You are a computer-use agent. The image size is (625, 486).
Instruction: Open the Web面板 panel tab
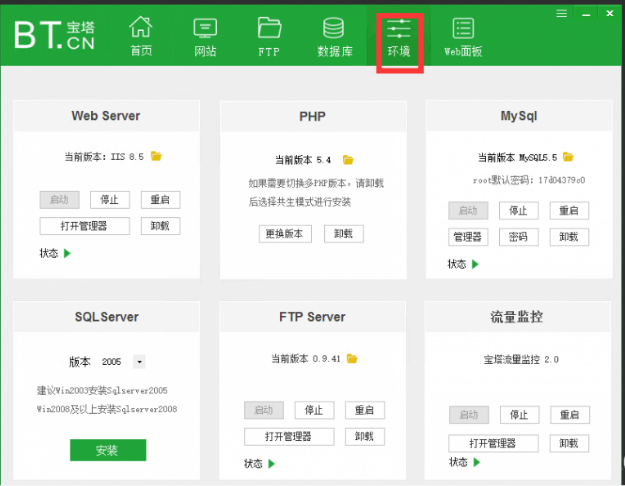[463, 37]
